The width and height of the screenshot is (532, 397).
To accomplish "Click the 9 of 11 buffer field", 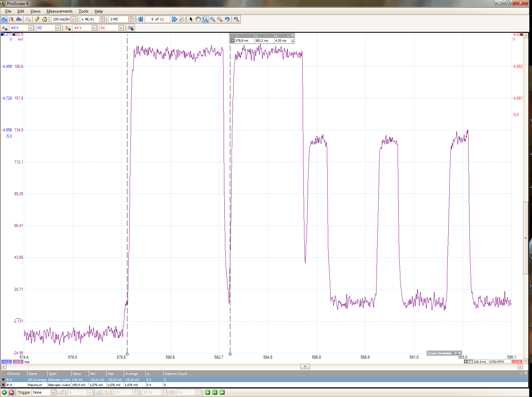I will point(157,19).
